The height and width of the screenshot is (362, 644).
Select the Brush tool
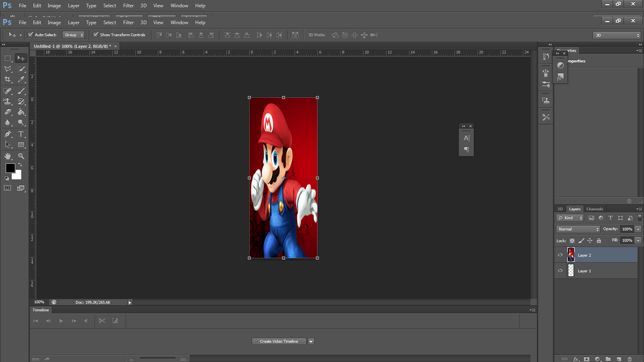pos(21,91)
